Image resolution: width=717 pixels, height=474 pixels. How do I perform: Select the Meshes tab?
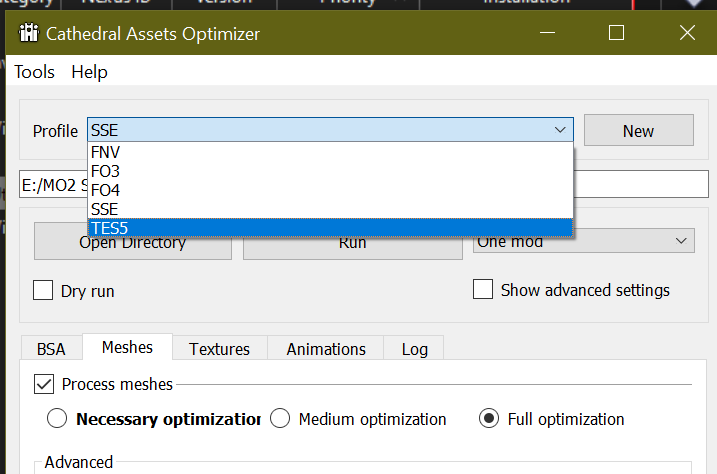click(127, 347)
